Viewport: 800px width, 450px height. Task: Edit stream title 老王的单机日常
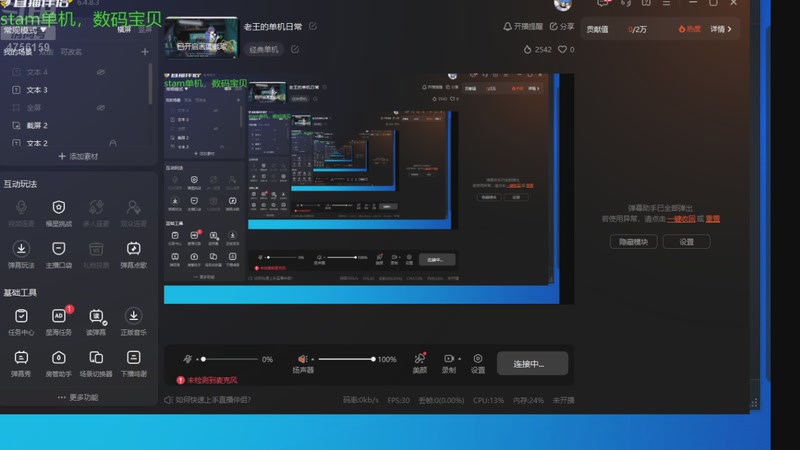click(313, 26)
